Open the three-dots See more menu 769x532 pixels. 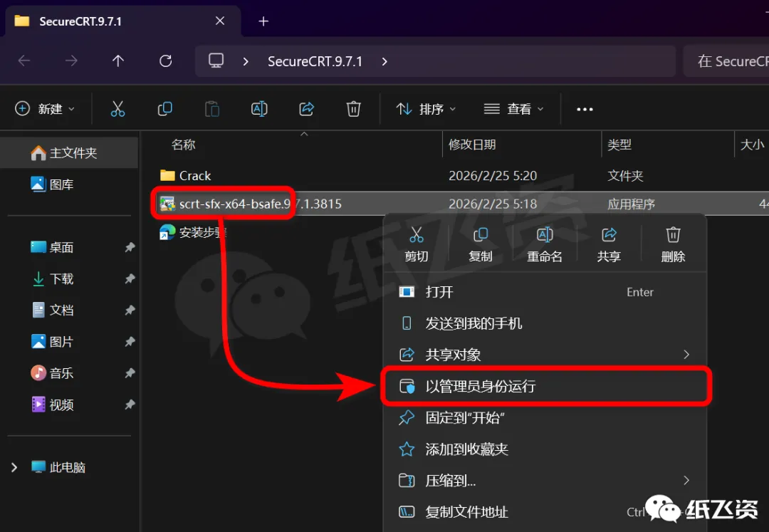pyautogui.click(x=585, y=110)
